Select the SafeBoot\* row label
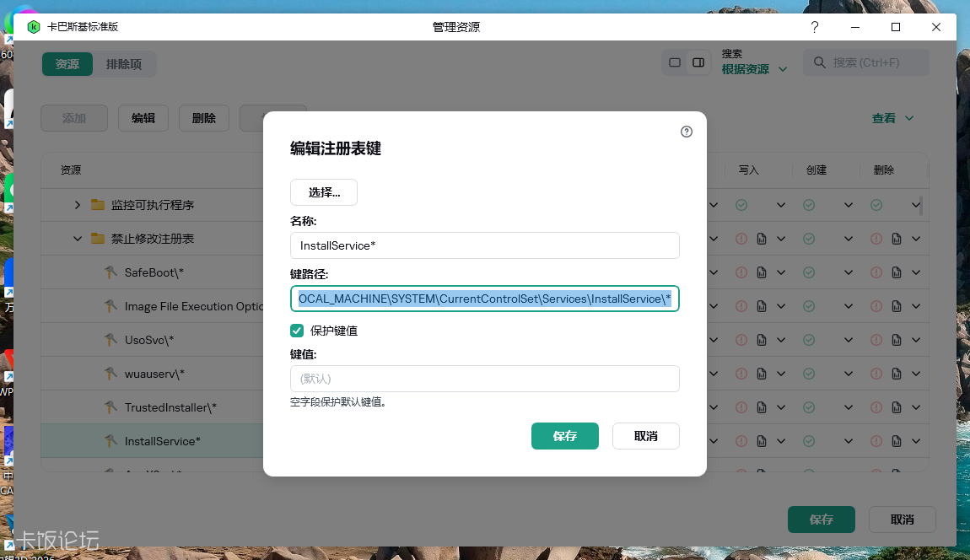Screen dimensions: 970x560 click(x=154, y=273)
